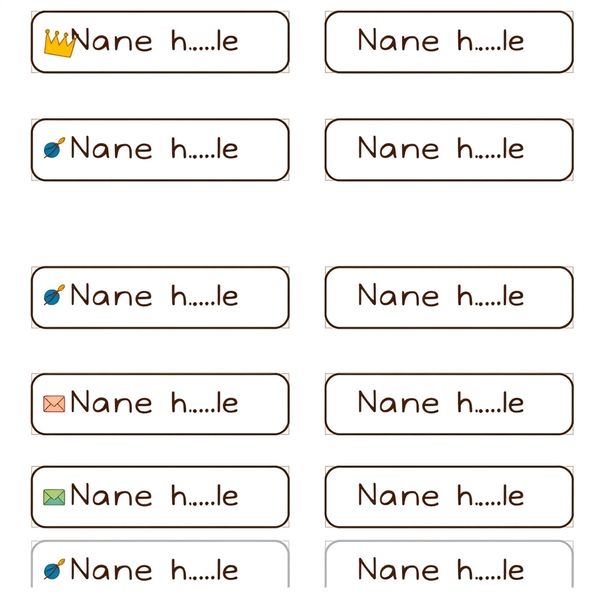
Task: Click the icon-less button next to the crown button
Action: point(449,42)
